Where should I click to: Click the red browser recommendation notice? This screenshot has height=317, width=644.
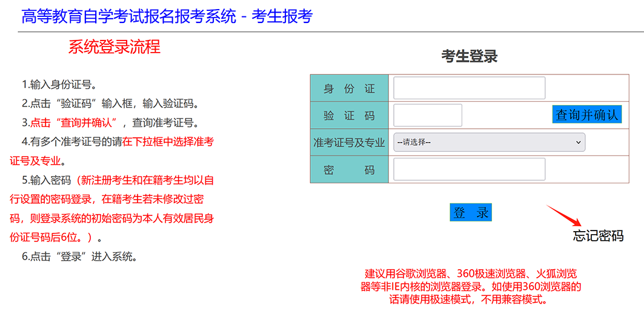tap(470, 286)
